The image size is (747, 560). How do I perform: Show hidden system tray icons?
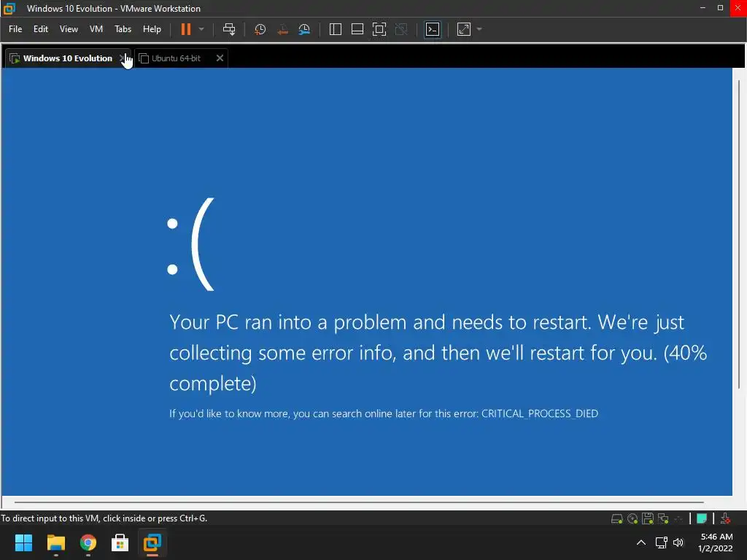pyautogui.click(x=641, y=542)
